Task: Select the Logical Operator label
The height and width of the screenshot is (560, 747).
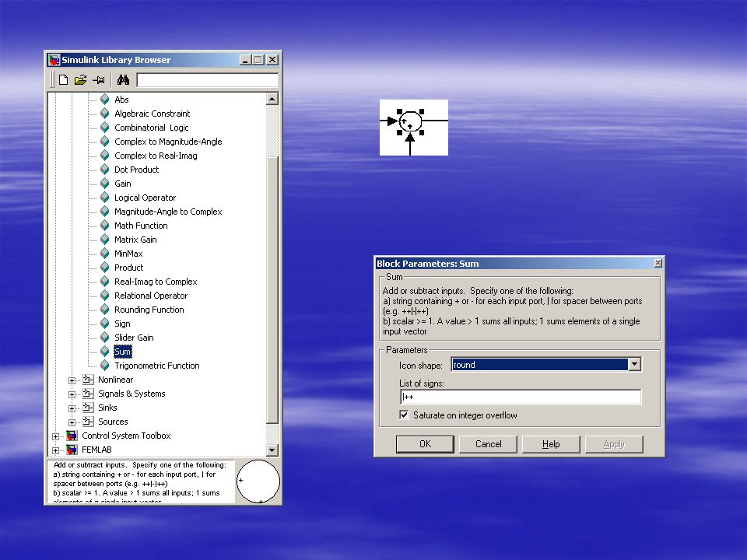Action: pyautogui.click(x=145, y=197)
